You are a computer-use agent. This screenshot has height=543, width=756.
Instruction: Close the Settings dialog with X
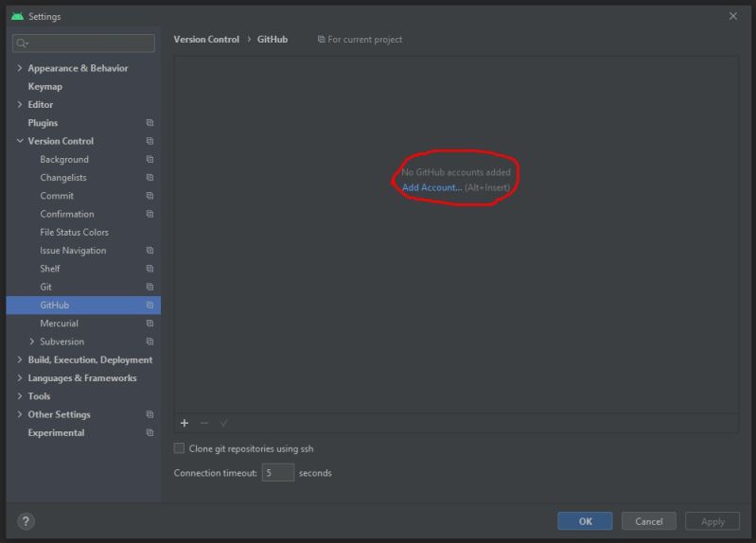(733, 16)
